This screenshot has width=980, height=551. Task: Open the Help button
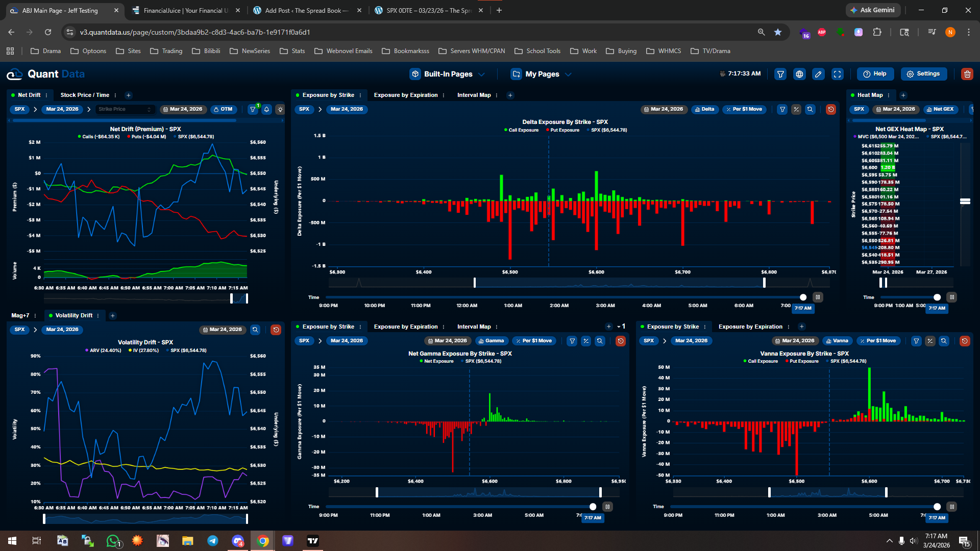[x=875, y=74]
